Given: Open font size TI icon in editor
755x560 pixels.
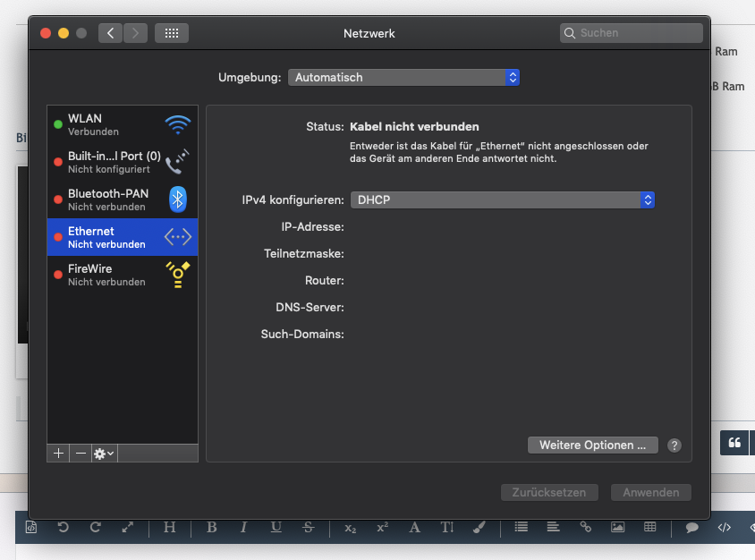Looking at the screenshot, I should tap(447, 527).
